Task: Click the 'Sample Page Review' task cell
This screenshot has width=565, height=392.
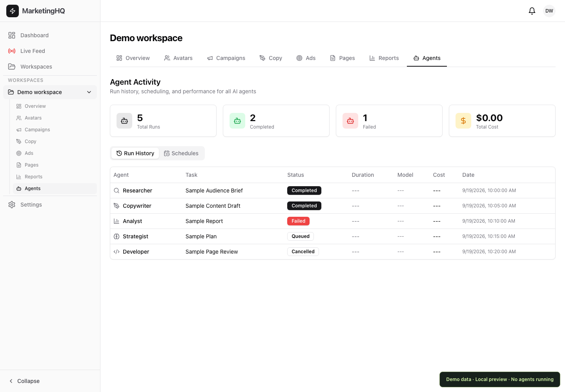Action: tap(211, 252)
